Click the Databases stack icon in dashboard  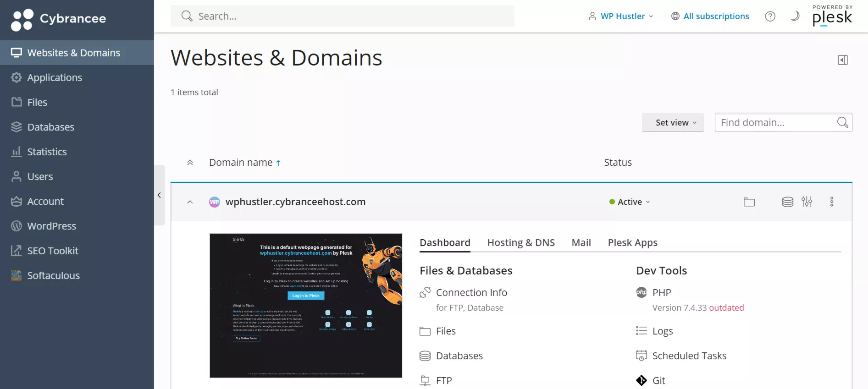click(x=425, y=356)
